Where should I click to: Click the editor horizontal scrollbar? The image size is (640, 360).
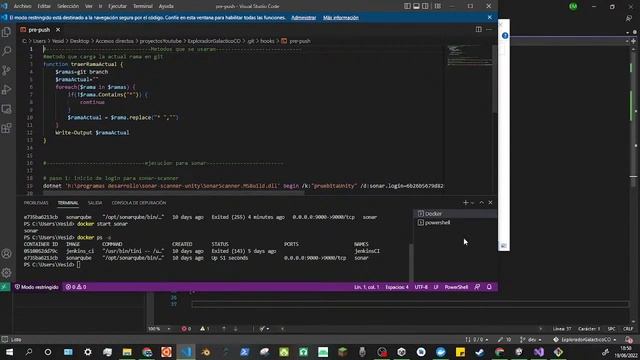pyautogui.click(x=173, y=193)
